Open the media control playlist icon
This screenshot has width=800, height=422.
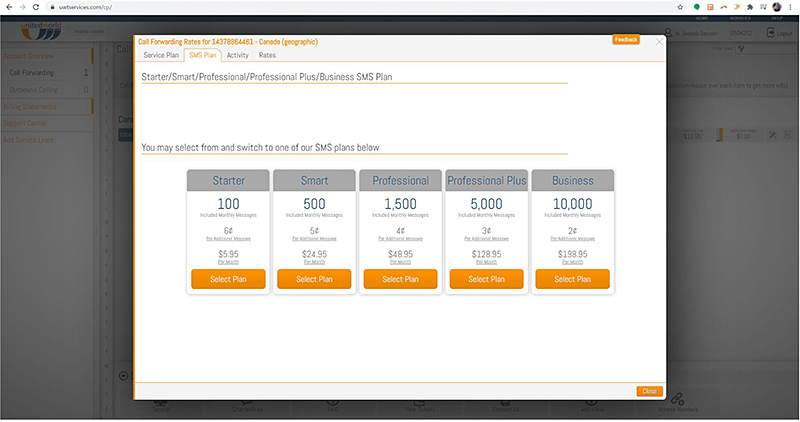[763, 7]
